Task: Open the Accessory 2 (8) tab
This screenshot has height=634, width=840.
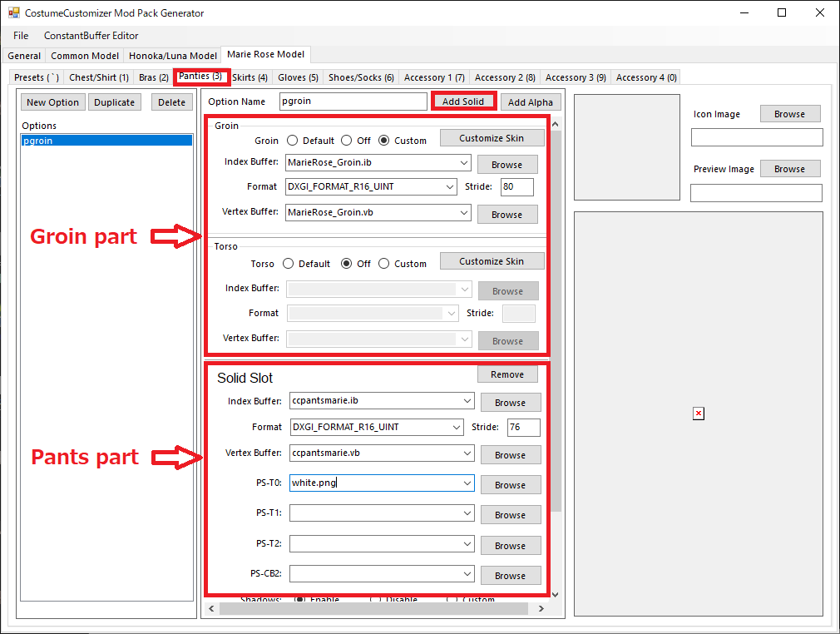Action: [x=505, y=77]
